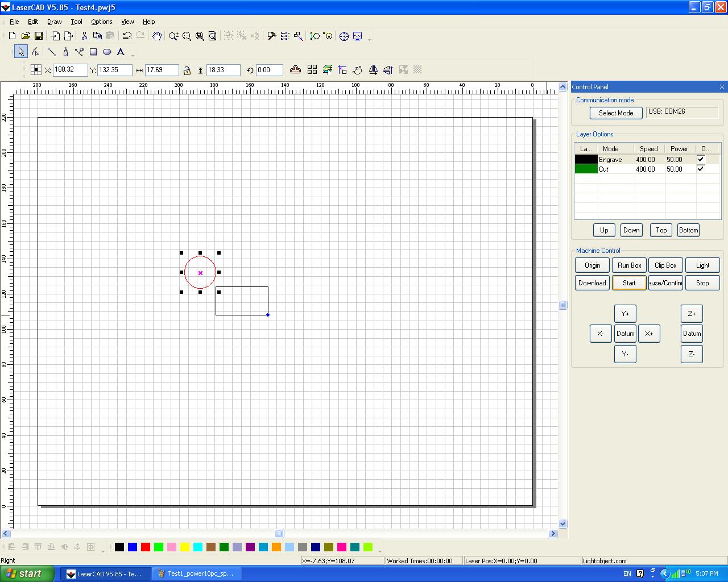Uncheck output for the Engrave layer

point(701,160)
